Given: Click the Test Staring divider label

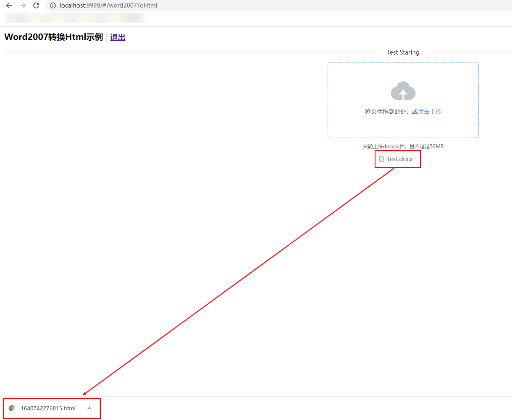Looking at the screenshot, I should point(403,52).
